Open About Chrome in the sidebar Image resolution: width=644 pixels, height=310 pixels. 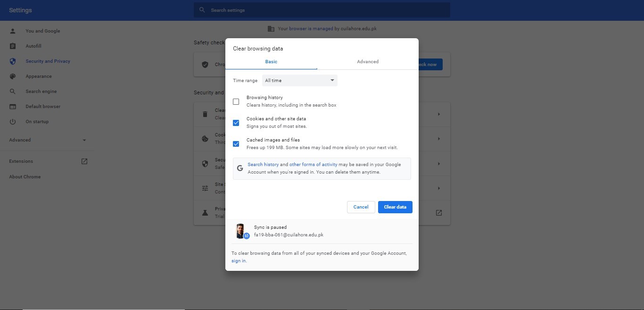(25, 177)
